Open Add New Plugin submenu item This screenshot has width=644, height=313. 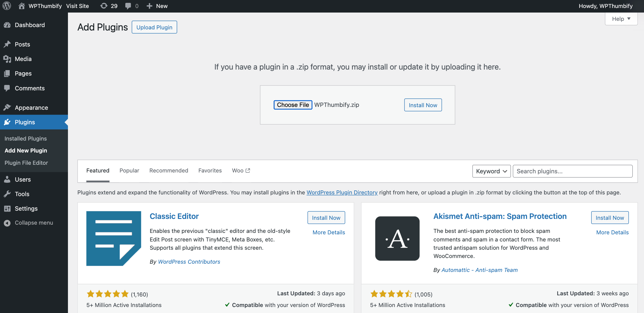click(26, 151)
